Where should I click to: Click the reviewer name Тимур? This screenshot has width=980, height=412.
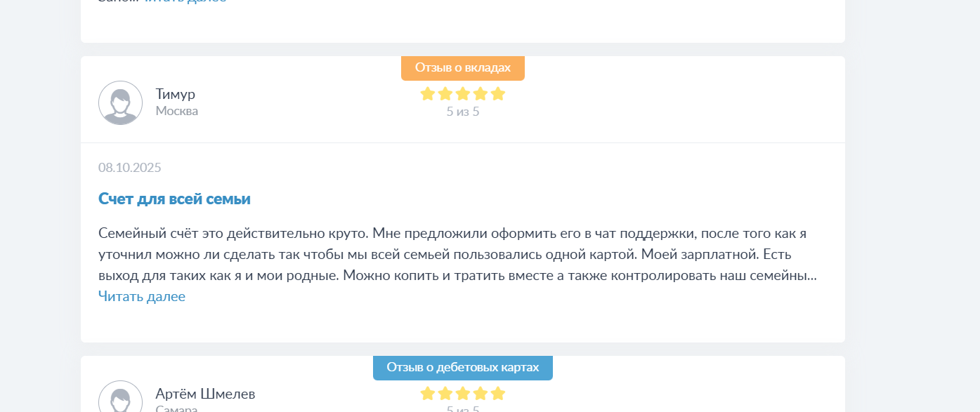(176, 94)
